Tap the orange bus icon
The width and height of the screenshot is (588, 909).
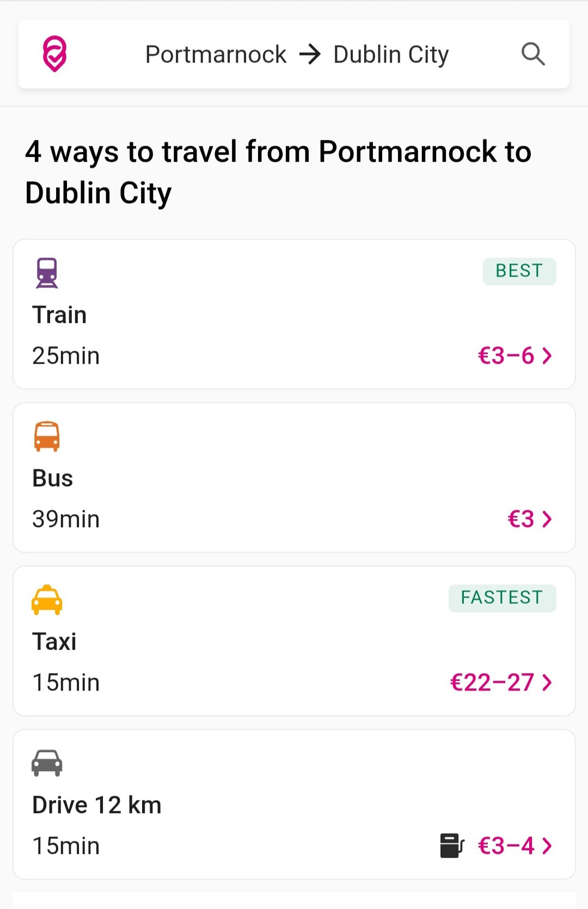coord(47,436)
